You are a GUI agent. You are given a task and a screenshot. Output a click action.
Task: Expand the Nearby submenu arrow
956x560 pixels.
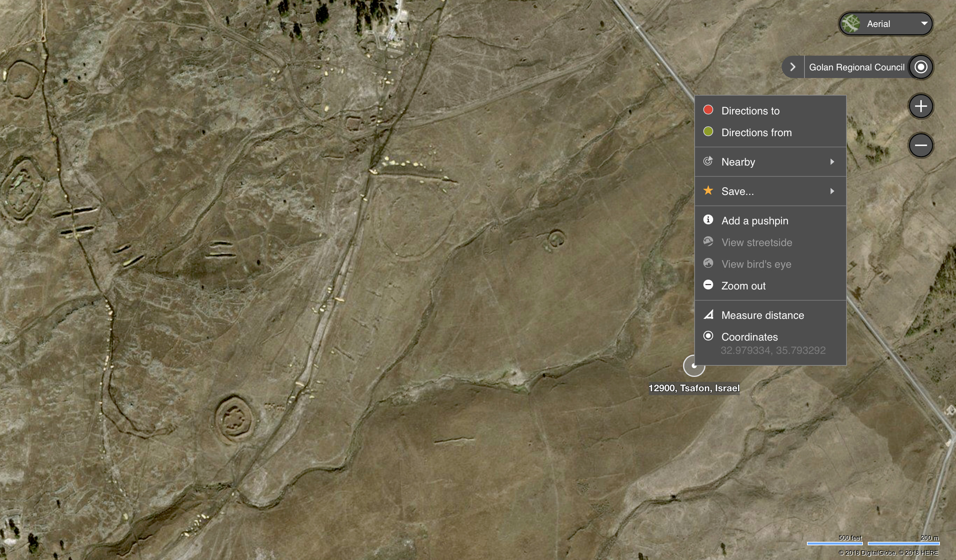[x=832, y=162]
